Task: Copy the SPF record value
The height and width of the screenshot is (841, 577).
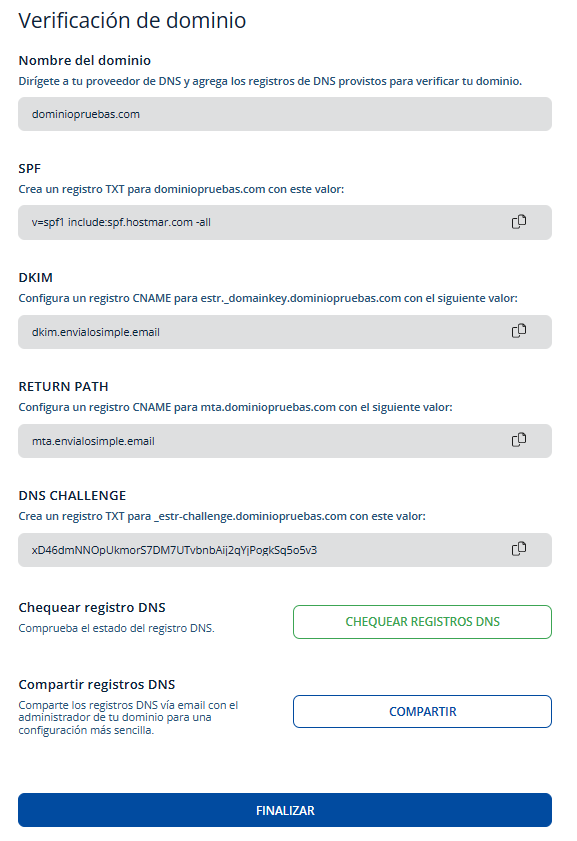Action: point(519,222)
